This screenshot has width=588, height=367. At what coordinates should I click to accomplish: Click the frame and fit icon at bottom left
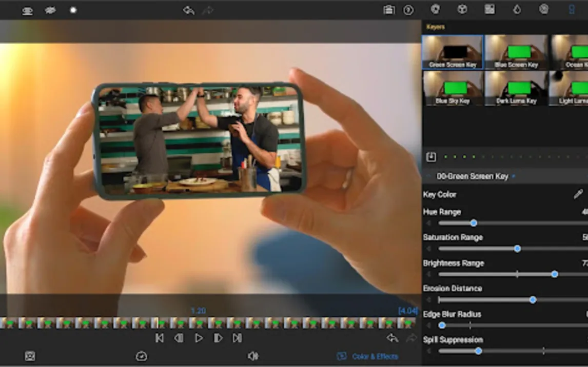[x=30, y=356]
